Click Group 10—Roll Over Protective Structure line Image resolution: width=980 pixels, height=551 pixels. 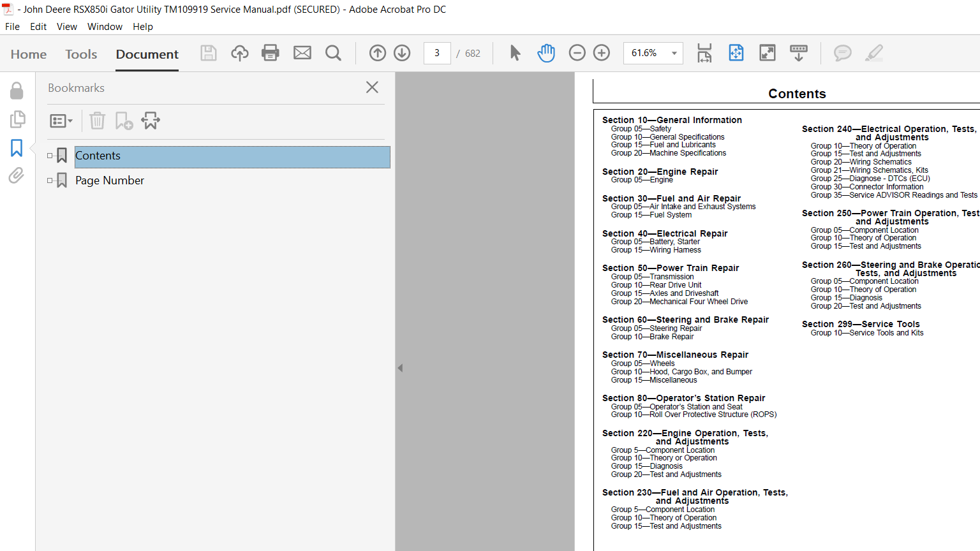[694, 415]
